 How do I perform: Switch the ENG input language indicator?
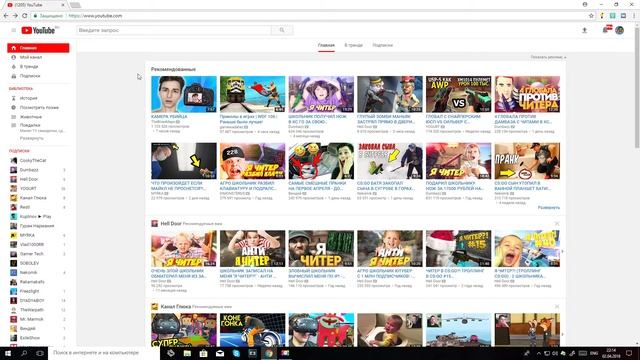coord(594,353)
